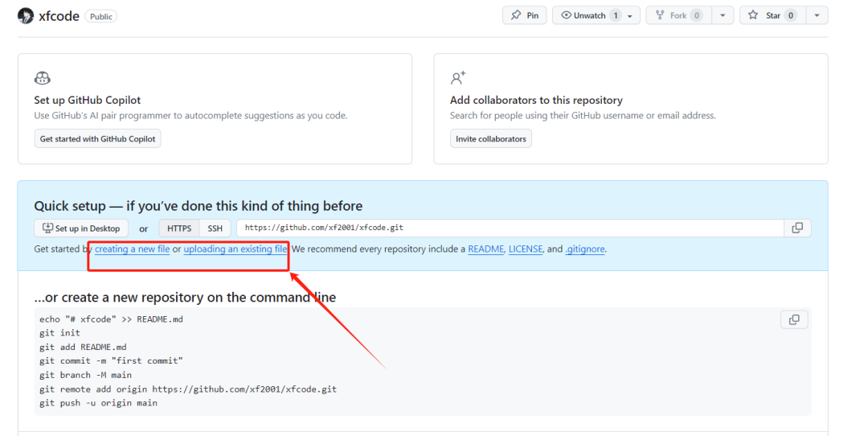Click the git push -u origin main line

99,403
